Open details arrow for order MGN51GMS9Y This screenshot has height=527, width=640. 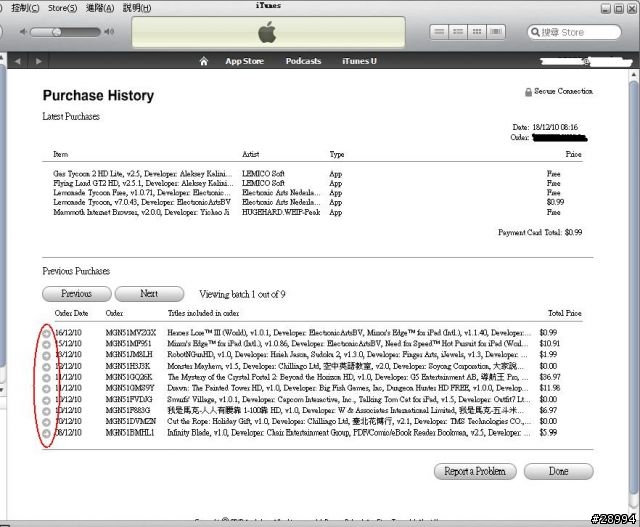click(x=47, y=389)
